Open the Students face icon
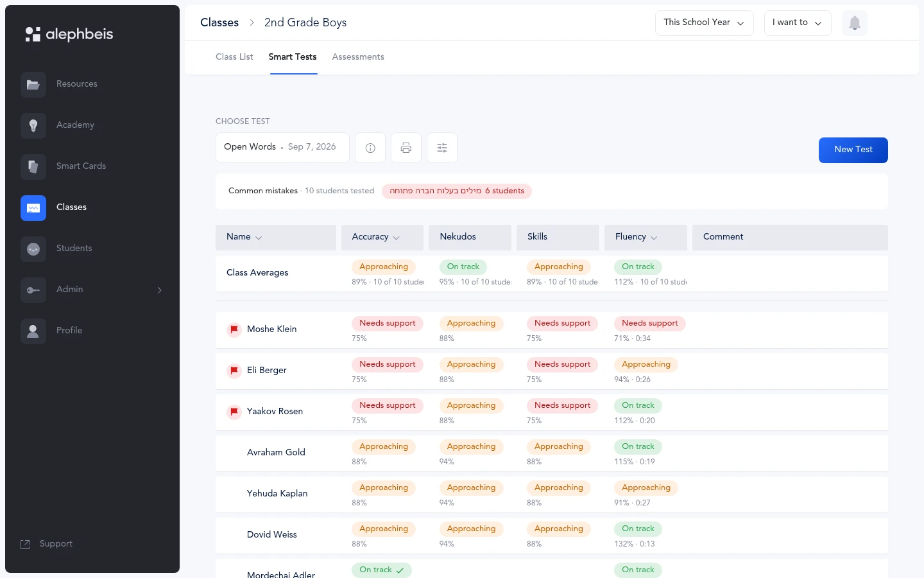The image size is (924, 578). pyautogui.click(x=33, y=249)
